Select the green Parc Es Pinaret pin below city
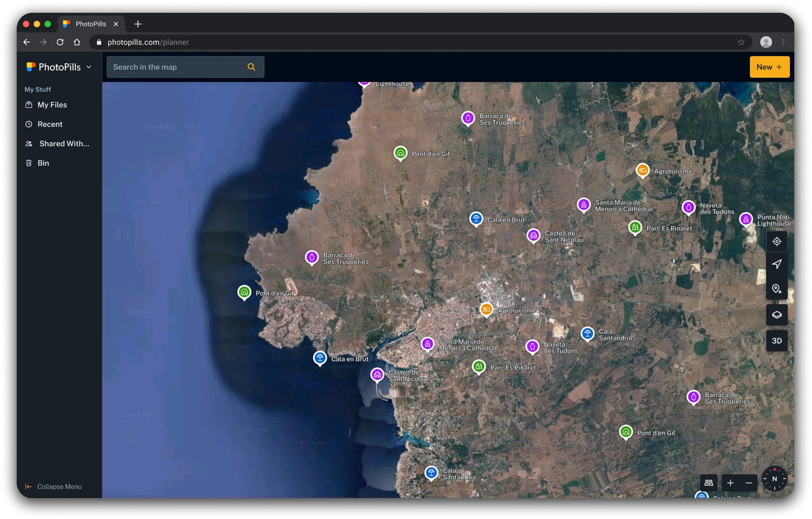 [478, 367]
